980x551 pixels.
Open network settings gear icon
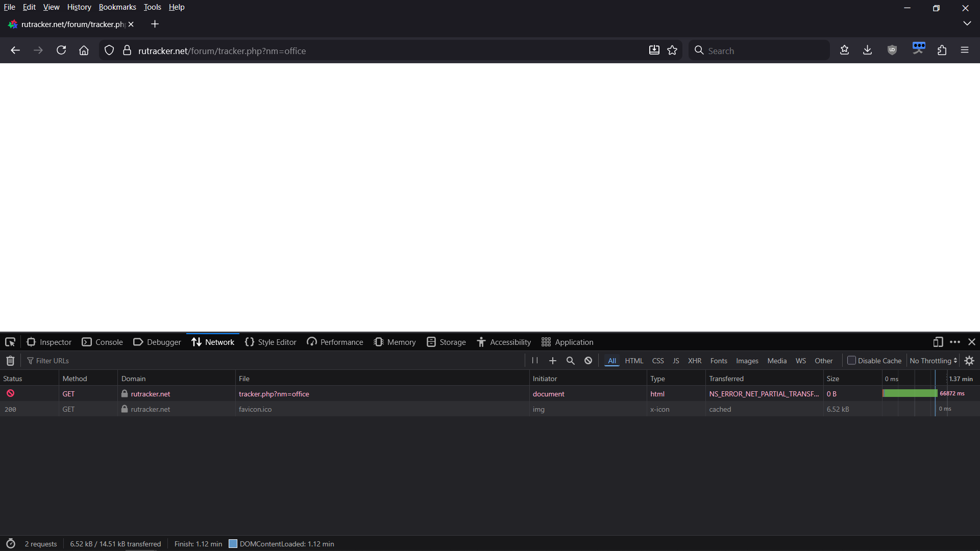[969, 361]
